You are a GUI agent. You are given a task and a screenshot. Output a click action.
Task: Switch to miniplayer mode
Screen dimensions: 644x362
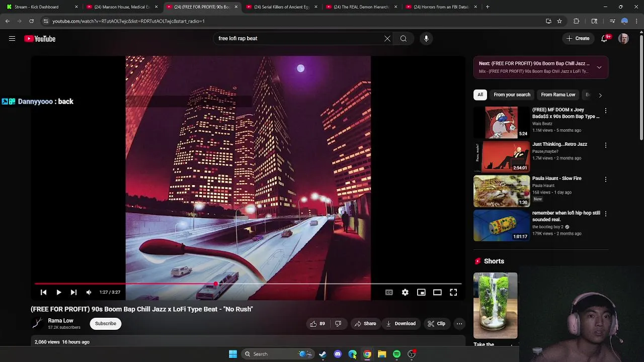point(421,292)
